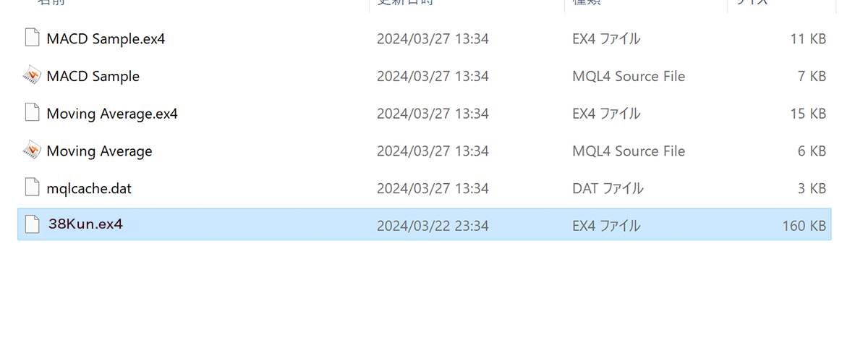Select the MACD Sample.ex4 file name
868x346 pixels.
coord(106,38)
